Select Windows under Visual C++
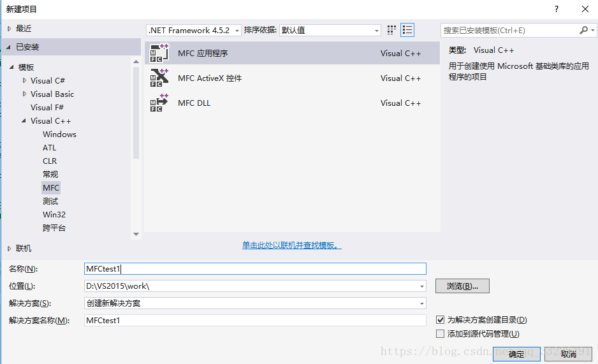The height and width of the screenshot is (364, 598). 59,134
